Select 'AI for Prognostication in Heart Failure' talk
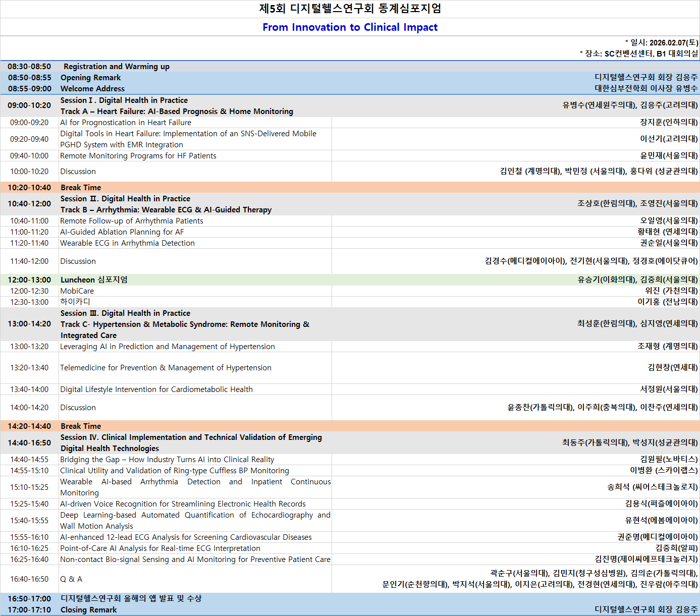 tap(126, 123)
